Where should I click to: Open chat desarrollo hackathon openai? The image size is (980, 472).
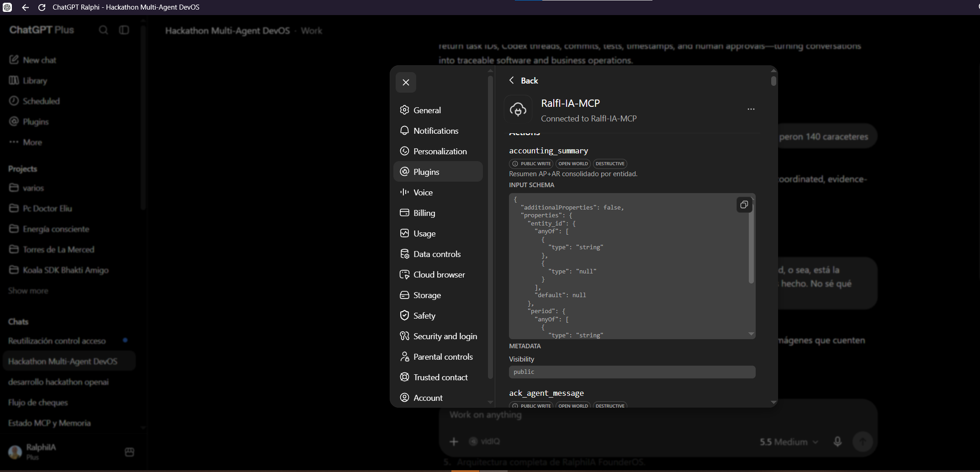69,382
